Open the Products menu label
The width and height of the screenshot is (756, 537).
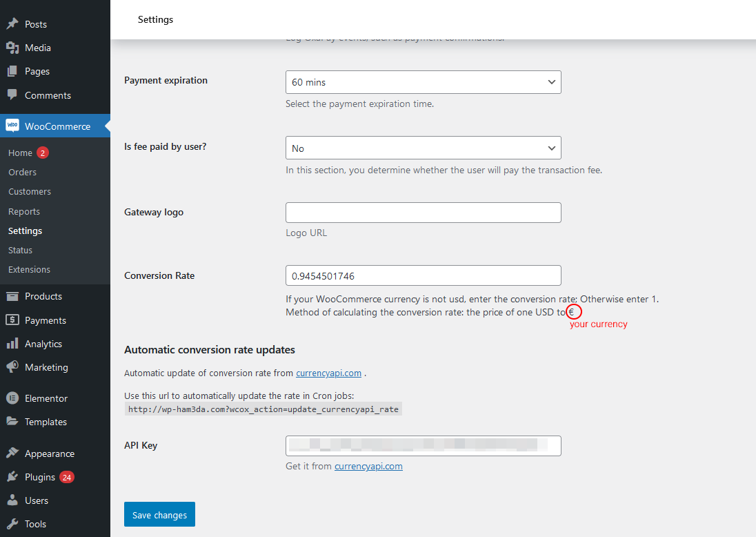pyautogui.click(x=43, y=296)
